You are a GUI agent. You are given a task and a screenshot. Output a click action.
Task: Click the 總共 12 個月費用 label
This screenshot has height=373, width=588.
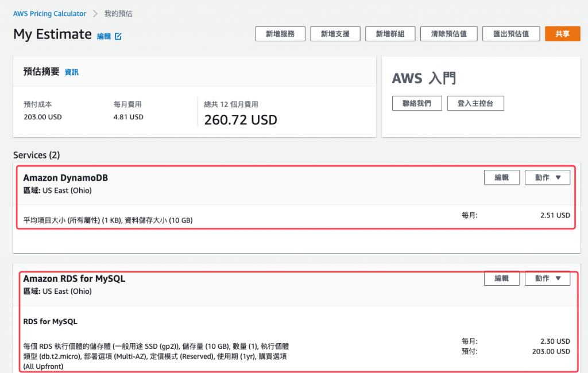[231, 104]
